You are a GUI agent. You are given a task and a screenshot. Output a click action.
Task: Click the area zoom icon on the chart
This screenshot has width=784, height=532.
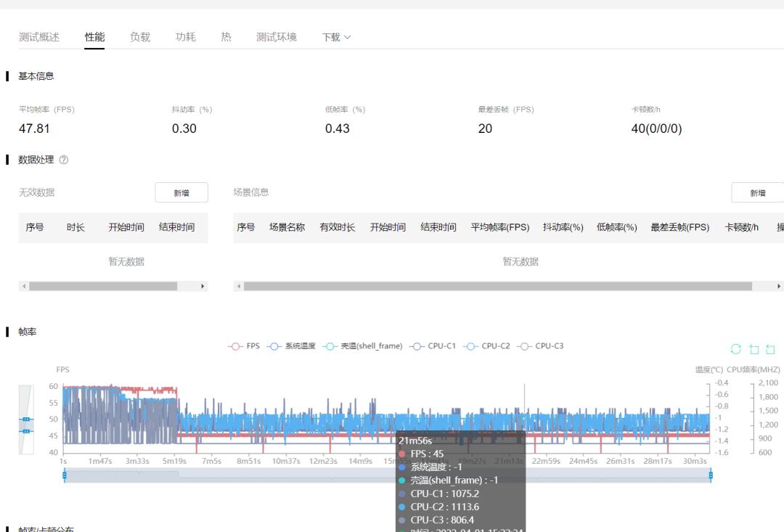[x=754, y=349]
